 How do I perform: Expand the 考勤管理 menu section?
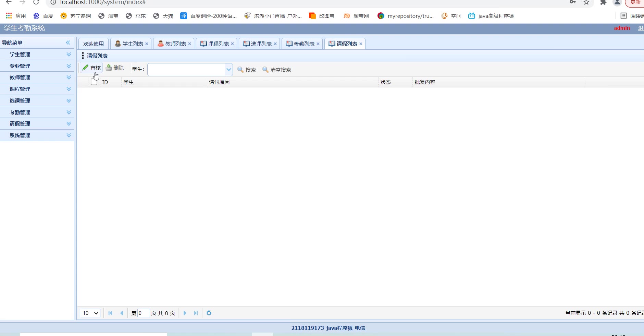[x=37, y=112]
